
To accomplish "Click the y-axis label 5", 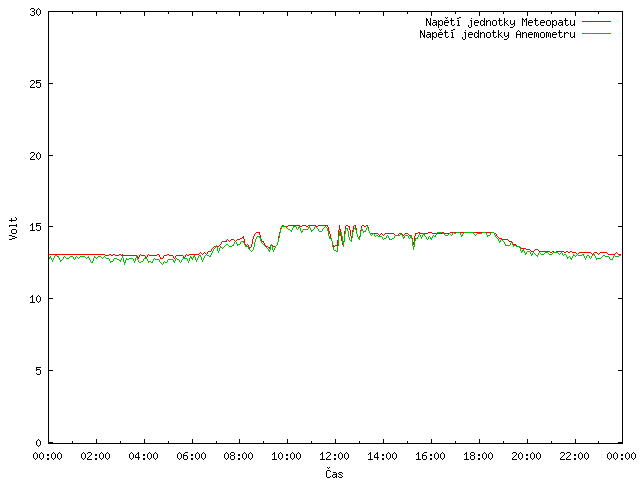I will (38, 371).
